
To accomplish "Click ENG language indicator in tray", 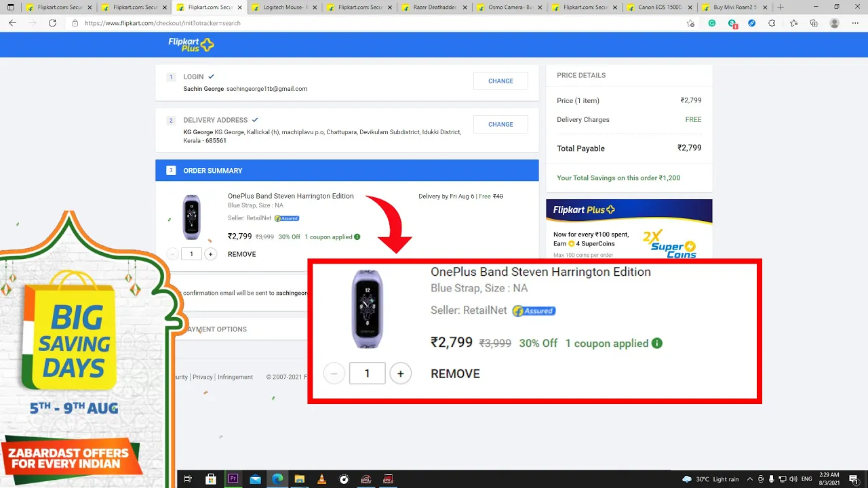I will (807, 479).
